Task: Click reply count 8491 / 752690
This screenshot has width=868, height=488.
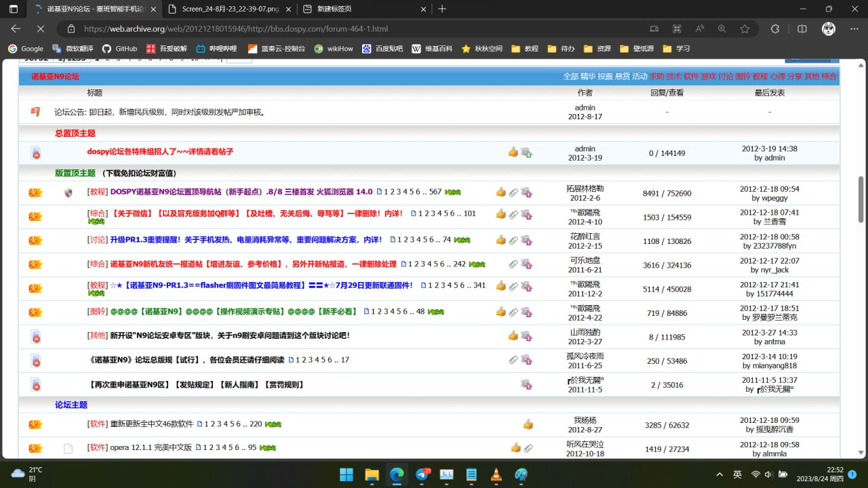Action: [x=667, y=193]
